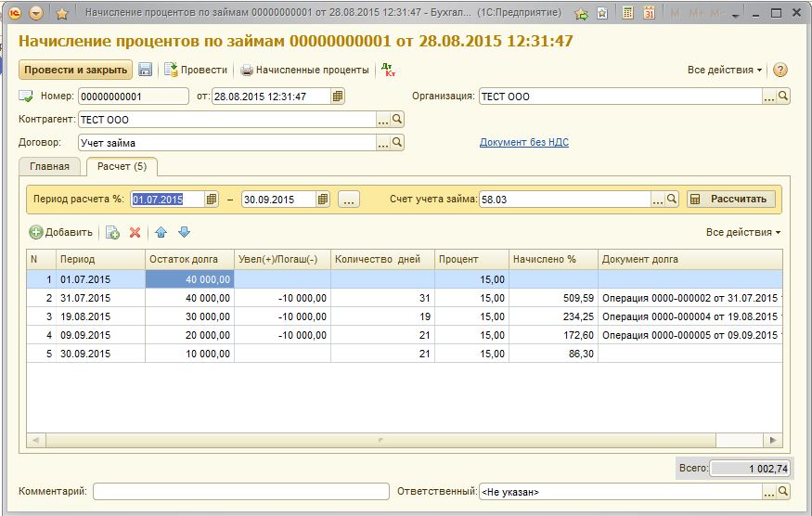Click magnifier next to Договор field

click(x=397, y=143)
